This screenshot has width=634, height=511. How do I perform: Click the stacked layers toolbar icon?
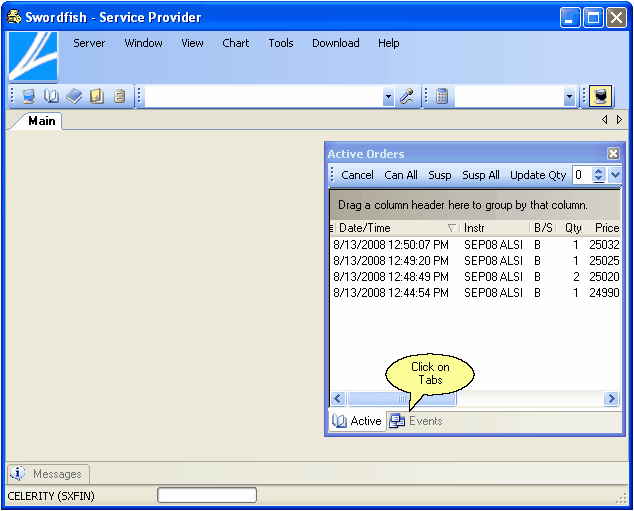(74, 97)
